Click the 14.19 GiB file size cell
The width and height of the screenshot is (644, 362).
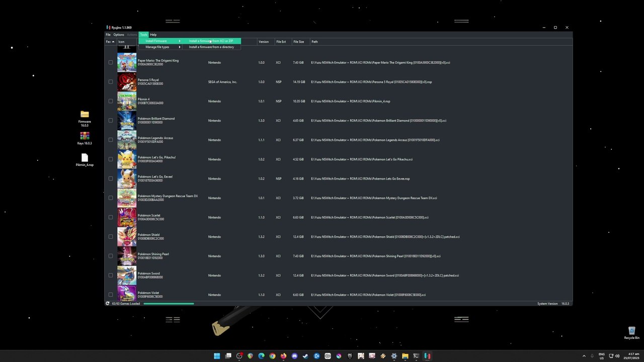tap(299, 82)
